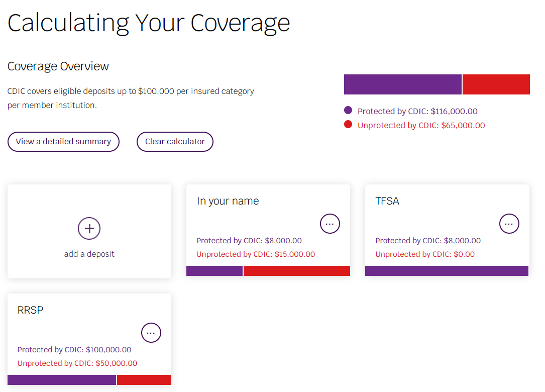Click the red bar on the RRSP card
Image resolution: width=545 pixels, height=392 pixels.
(x=144, y=380)
